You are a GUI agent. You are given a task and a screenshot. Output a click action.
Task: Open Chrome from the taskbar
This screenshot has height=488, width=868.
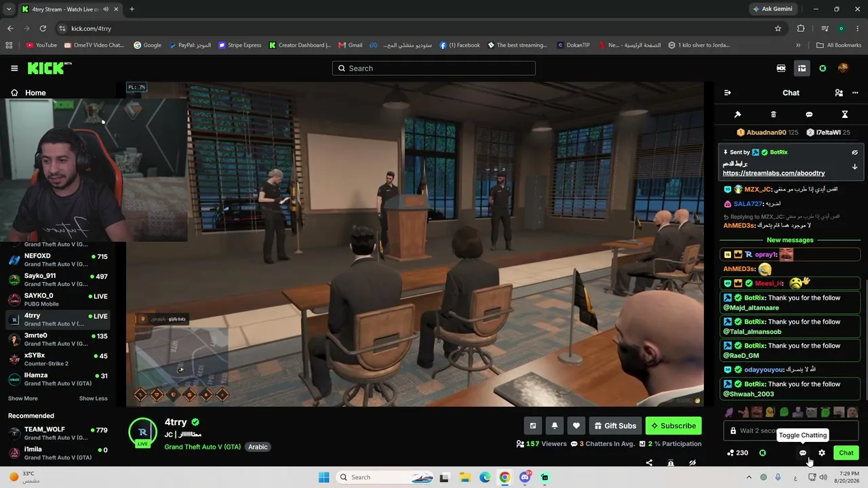coord(505,477)
